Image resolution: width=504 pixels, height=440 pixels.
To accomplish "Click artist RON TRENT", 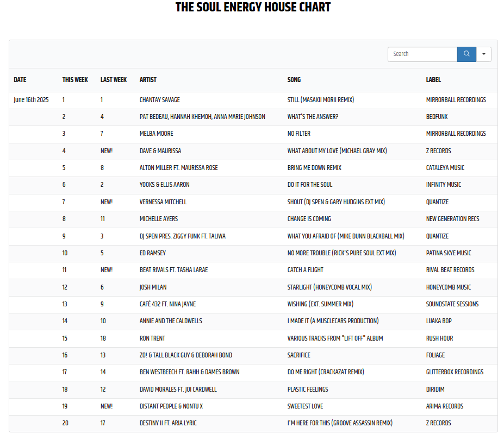I will click(x=152, y=338).
